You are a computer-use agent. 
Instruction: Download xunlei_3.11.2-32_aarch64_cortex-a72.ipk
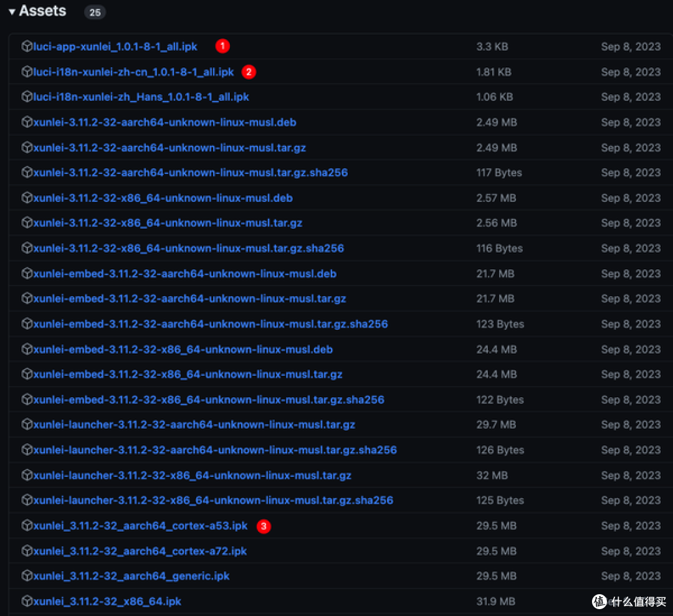pyautogui.click(x=140, y=551)
